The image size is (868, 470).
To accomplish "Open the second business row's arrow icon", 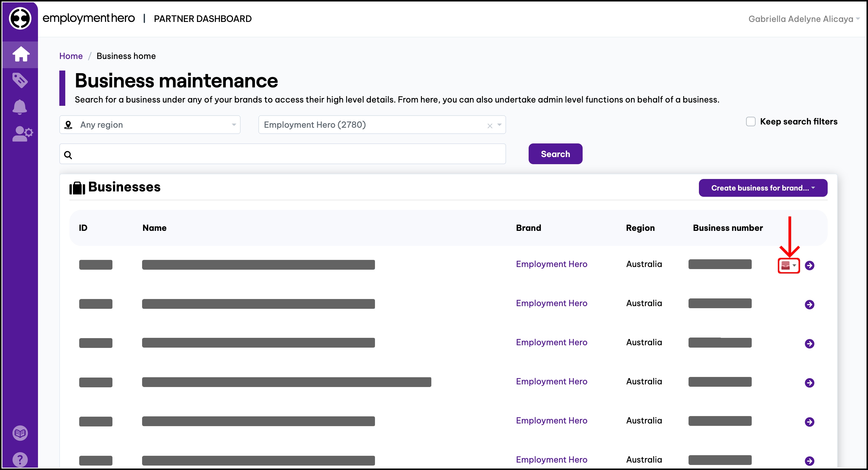I will [x=809, y=305].
